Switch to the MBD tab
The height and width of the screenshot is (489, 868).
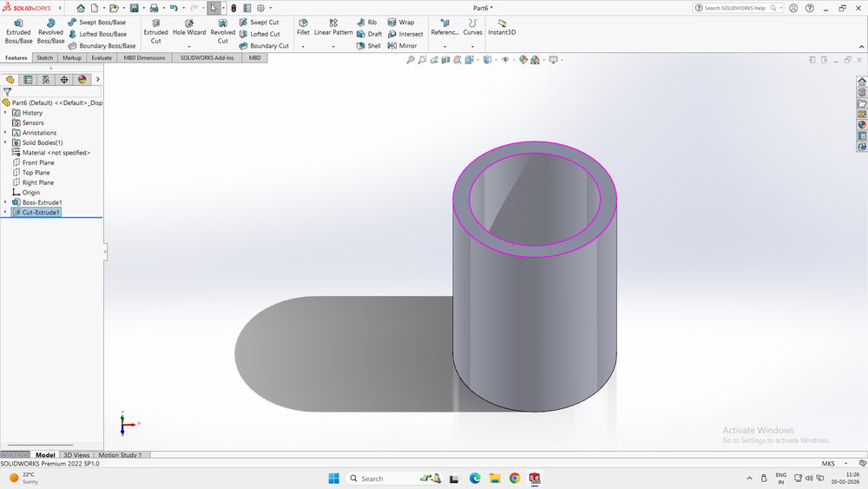[x=254, y=57]
